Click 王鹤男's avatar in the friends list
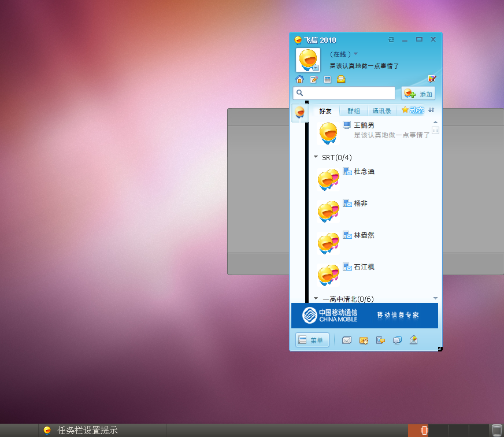This screenshot has width=504, height=437. point(328,133)
